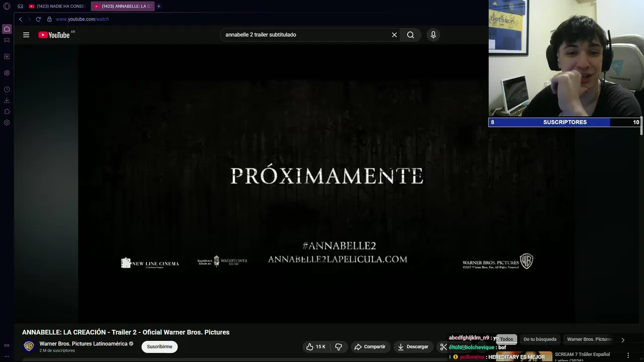This screenshot has height=362, width=644.
Task: Open the sidebar Home icon
Action: tap(7, 29)
